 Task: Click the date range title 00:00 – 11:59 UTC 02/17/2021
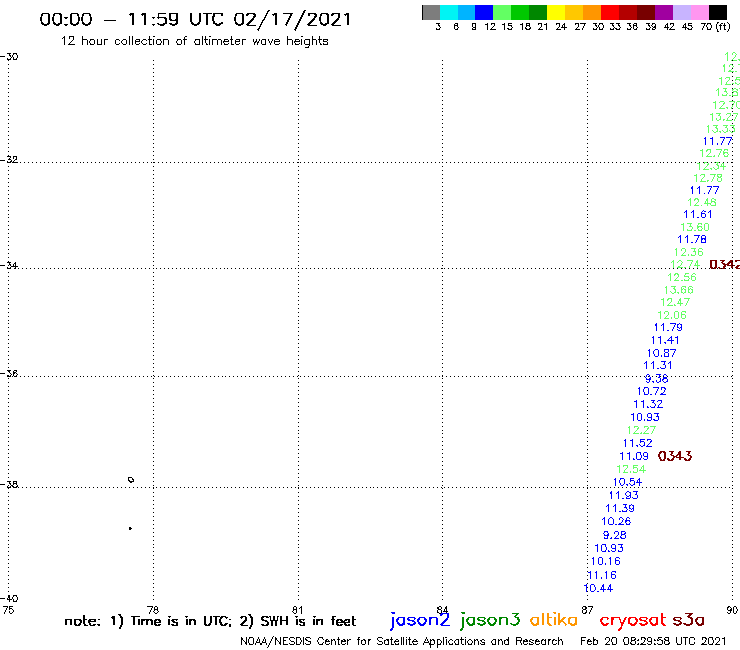coord(195,19)
